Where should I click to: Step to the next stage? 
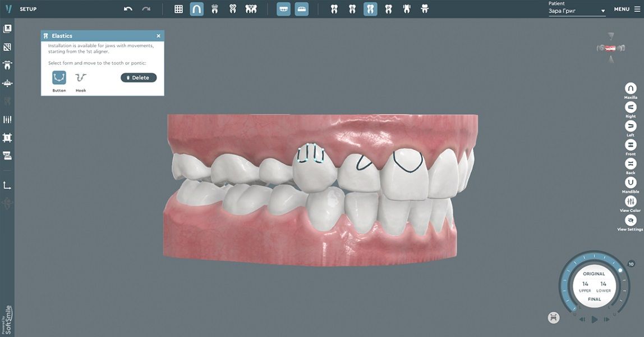click(x=606, y=320)
